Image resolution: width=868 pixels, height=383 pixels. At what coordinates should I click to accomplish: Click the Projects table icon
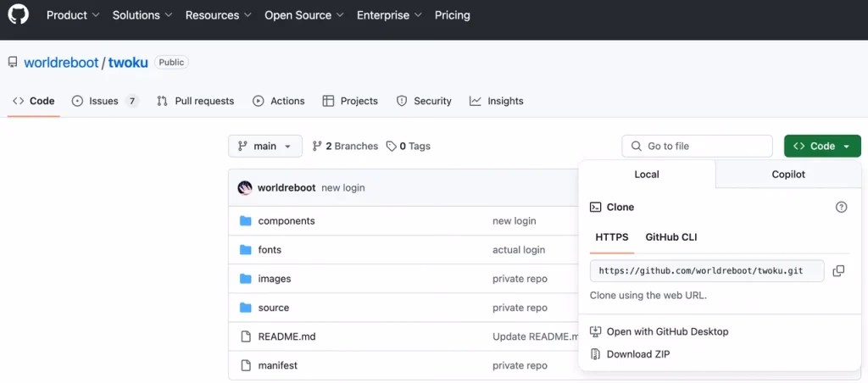(328, 101)
